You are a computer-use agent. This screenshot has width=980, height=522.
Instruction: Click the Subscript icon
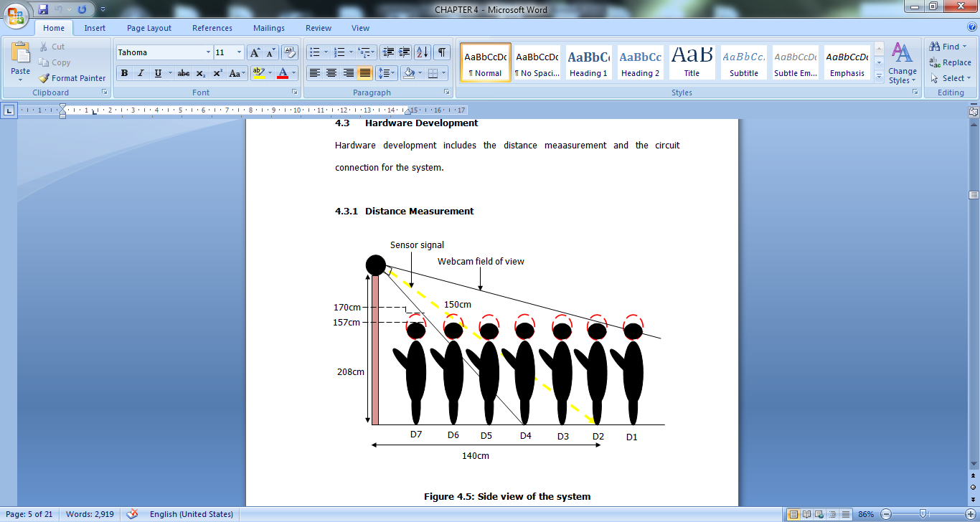click(201, 73)
